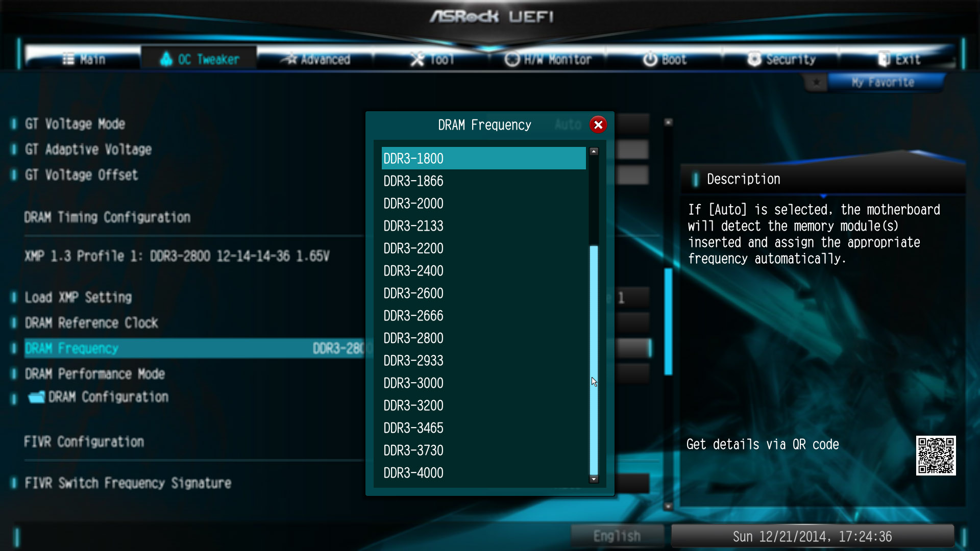This screenshot has height=551, width=980.
Task: Close the DRAM Frequency popup
Action: (598, 124)
